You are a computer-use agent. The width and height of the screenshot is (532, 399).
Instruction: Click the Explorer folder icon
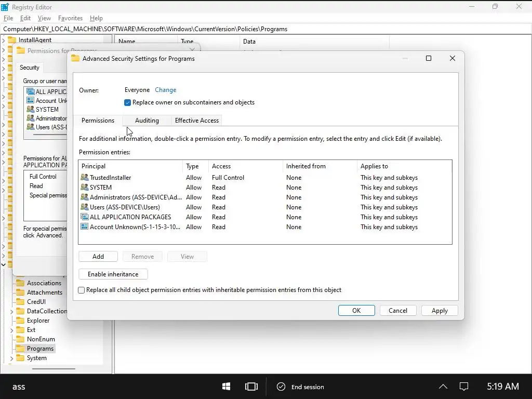(x=20, y=320)
